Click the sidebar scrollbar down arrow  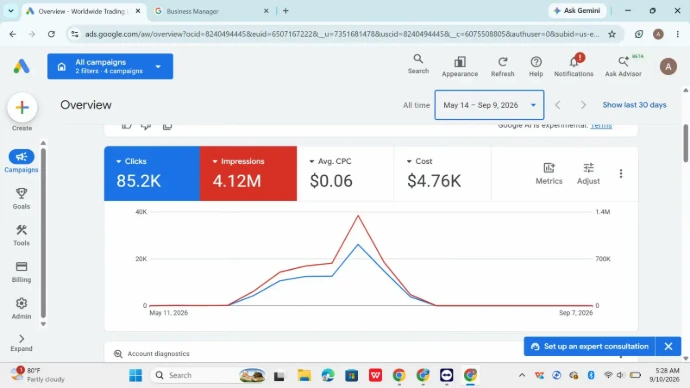click(43, 324)
